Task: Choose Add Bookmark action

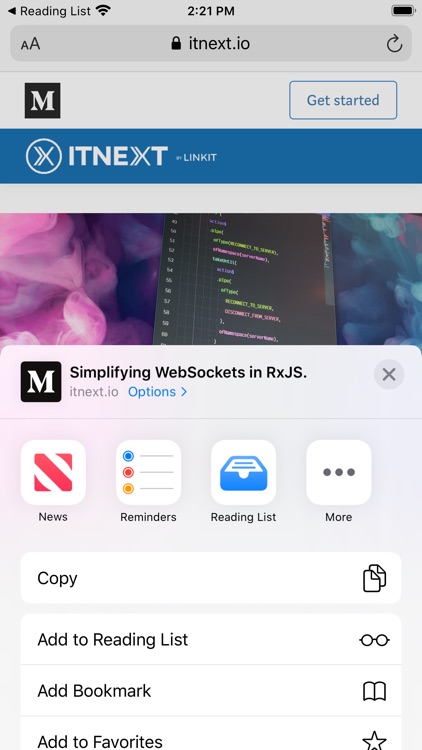Action: (x=211, y=691)
